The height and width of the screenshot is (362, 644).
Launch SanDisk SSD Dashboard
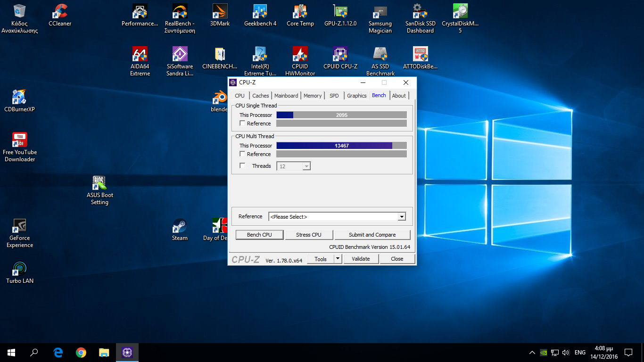[420, 19]
